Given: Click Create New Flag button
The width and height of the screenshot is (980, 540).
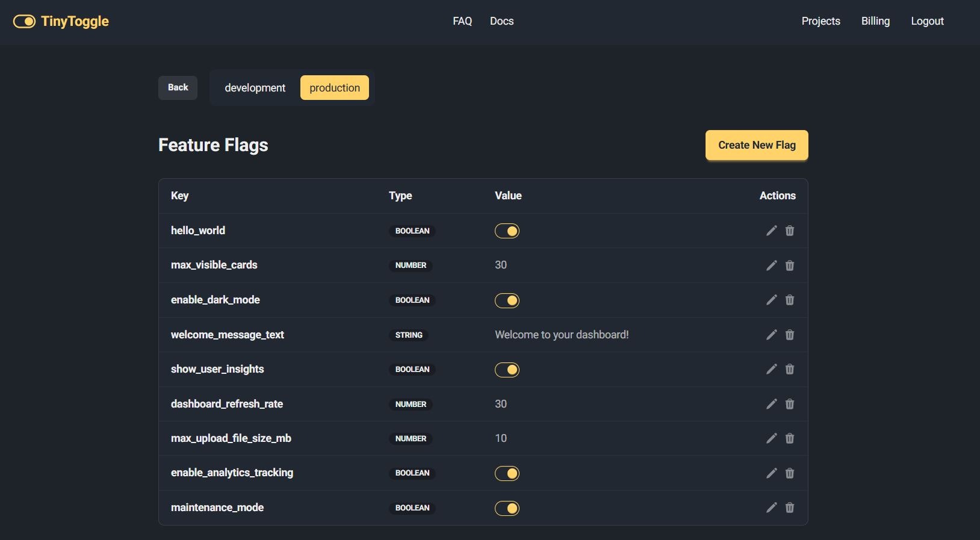Looking at the screenshot, I should (757, 145).
